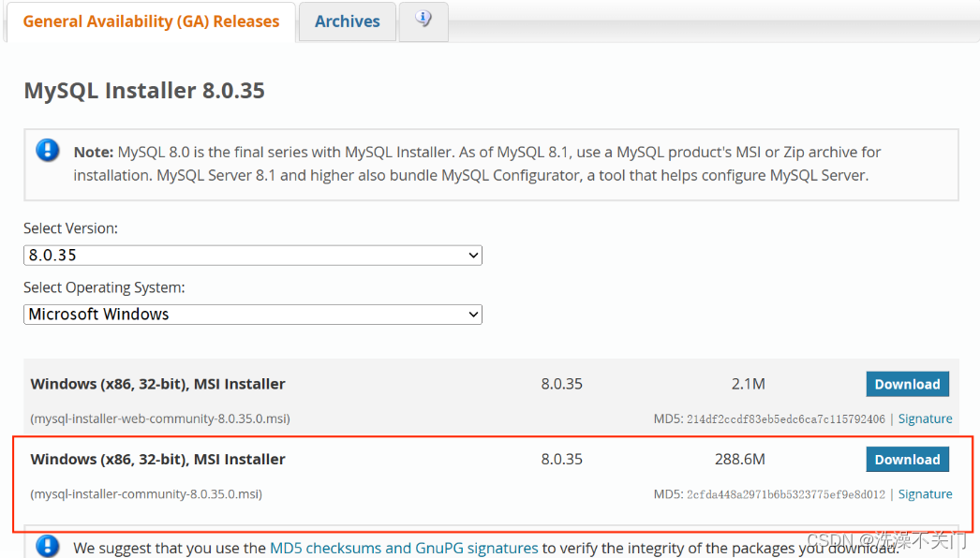The width and height of the screenshot is (980, 558).
Task: Download the 2.1M web community MSI installer
Action: click(x=908, y=384)
